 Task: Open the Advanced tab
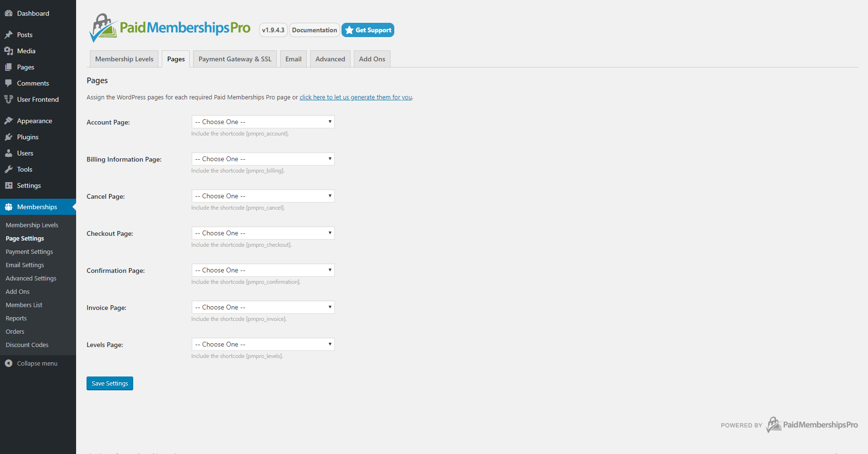tap(330, 59)
